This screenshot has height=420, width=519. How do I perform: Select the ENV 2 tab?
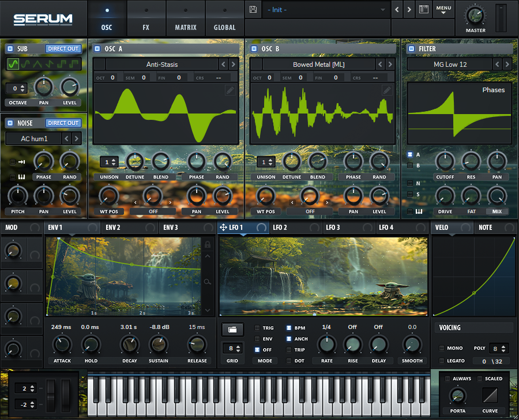click(x=129, y=228)
